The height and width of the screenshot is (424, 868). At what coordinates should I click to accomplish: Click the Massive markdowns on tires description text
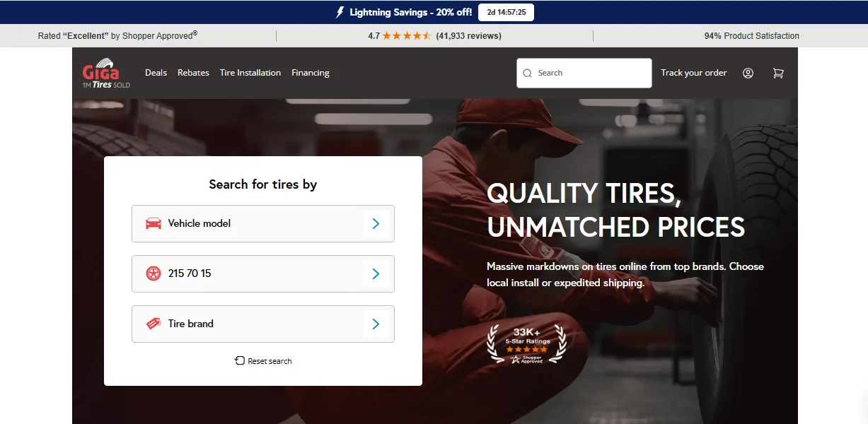(625, 274)
